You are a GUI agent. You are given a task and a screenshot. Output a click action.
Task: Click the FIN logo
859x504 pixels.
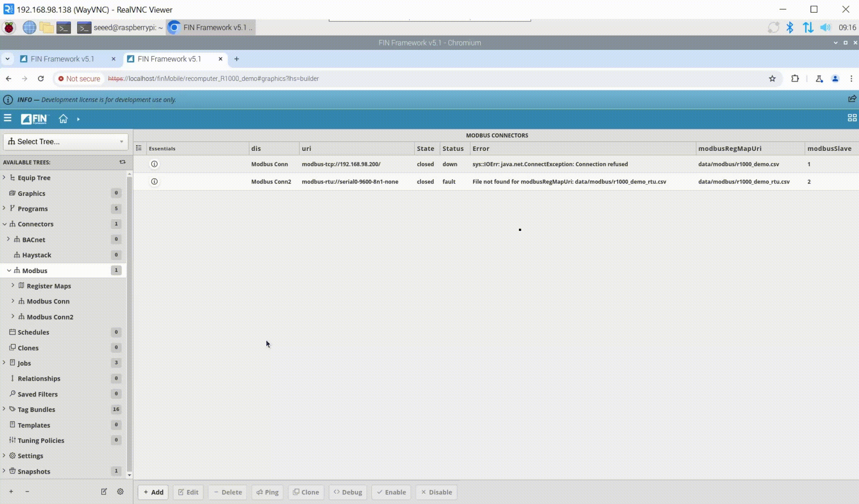tap(34, 119)
